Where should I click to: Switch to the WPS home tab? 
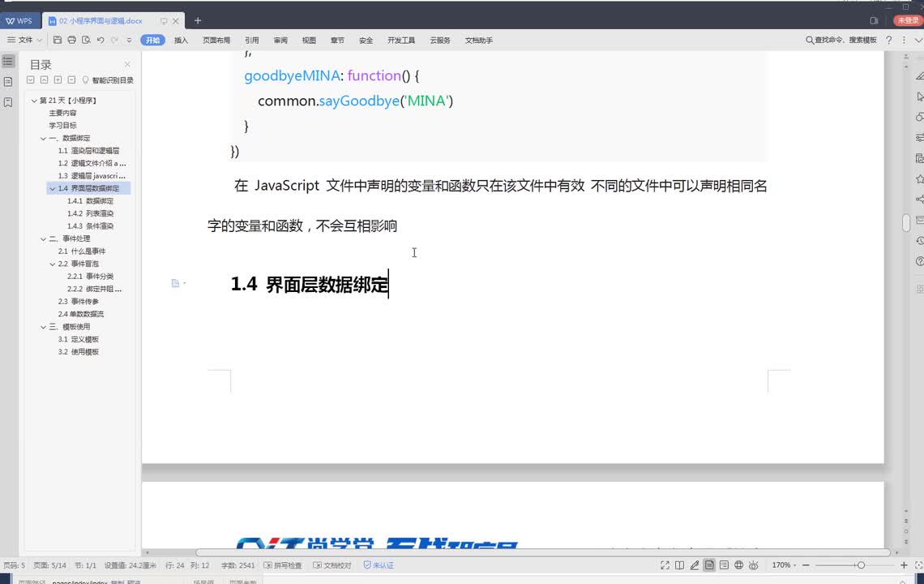[x=19, y=20]
